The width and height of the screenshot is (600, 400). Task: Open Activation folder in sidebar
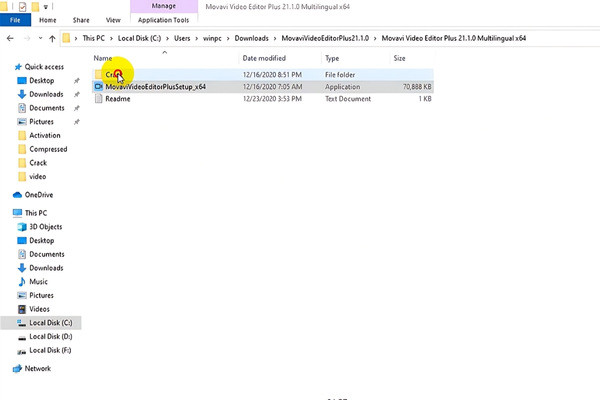click(x=44, y=136)
